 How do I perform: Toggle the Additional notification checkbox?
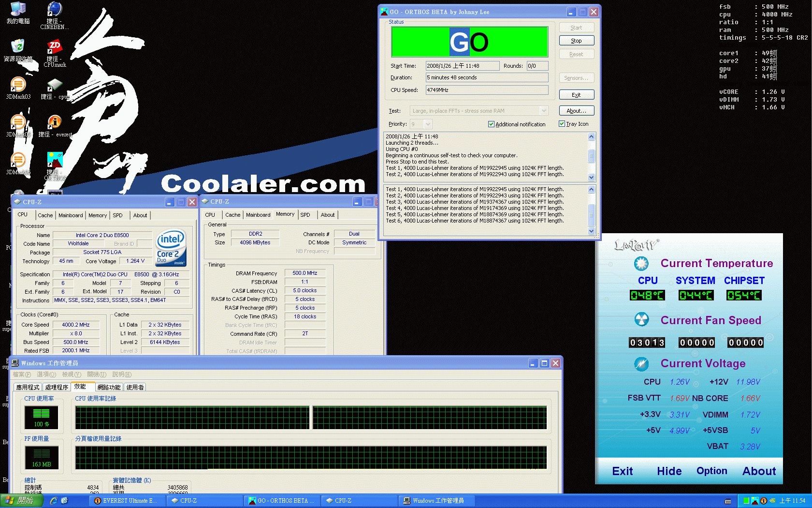point(491,124)
